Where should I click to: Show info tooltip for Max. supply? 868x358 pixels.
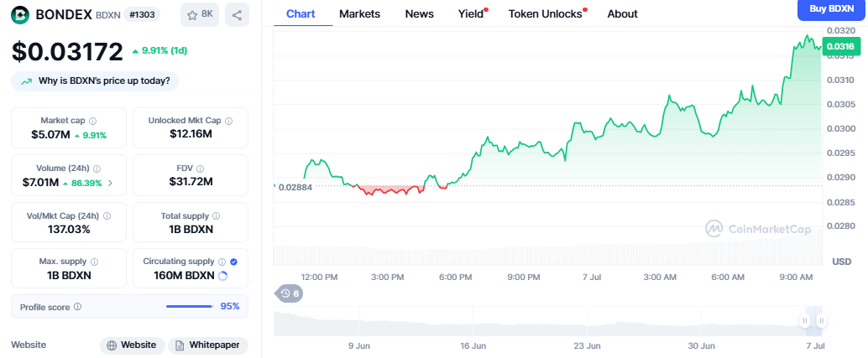[x=93, y=262]
